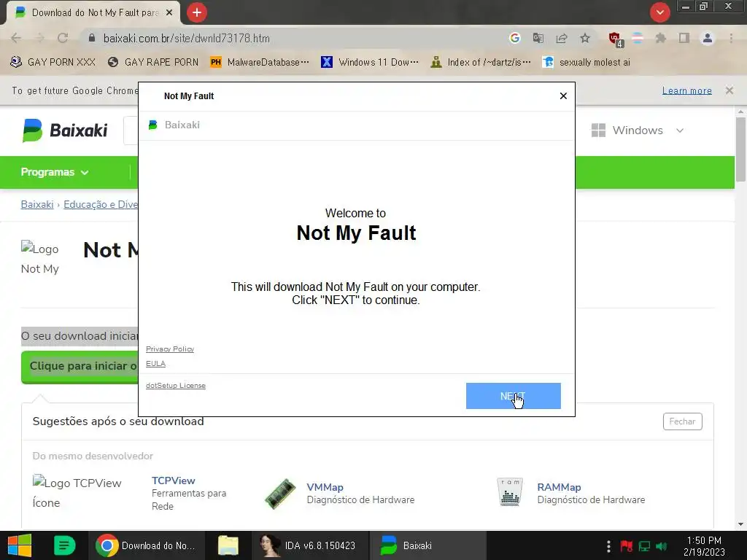The image size is (747, 560).
Task: Open MalwareDatabase bookmark
Action: 260,62
